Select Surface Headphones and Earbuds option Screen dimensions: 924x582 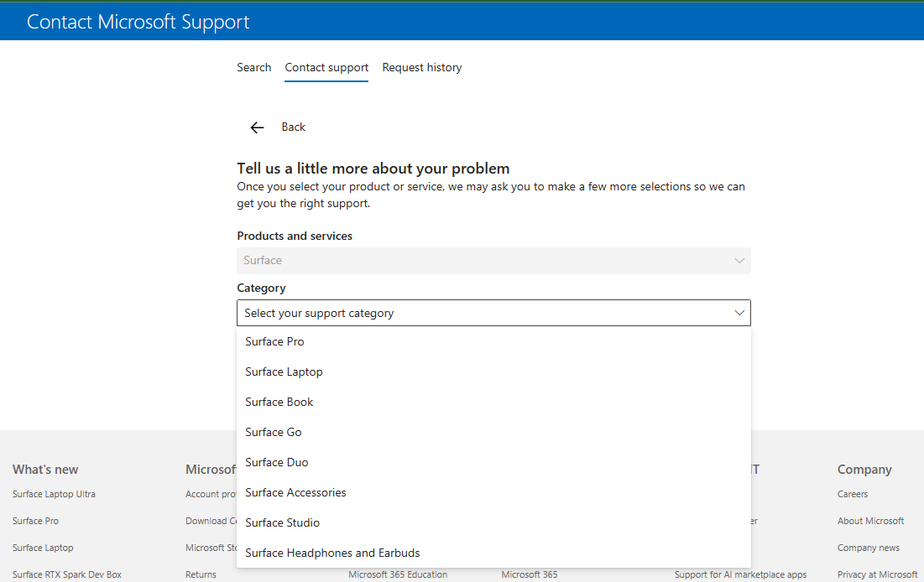[493, 553]
